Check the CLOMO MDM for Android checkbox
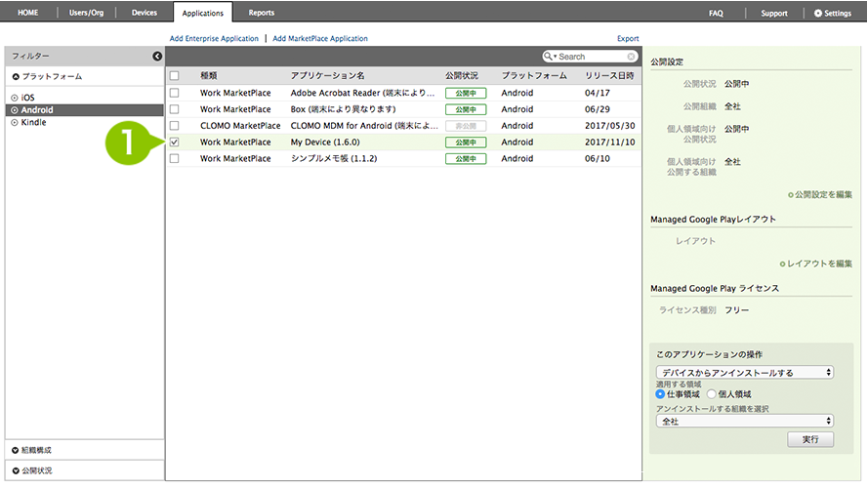Screen dimensions: 868x488 click(x=175, y=126)
